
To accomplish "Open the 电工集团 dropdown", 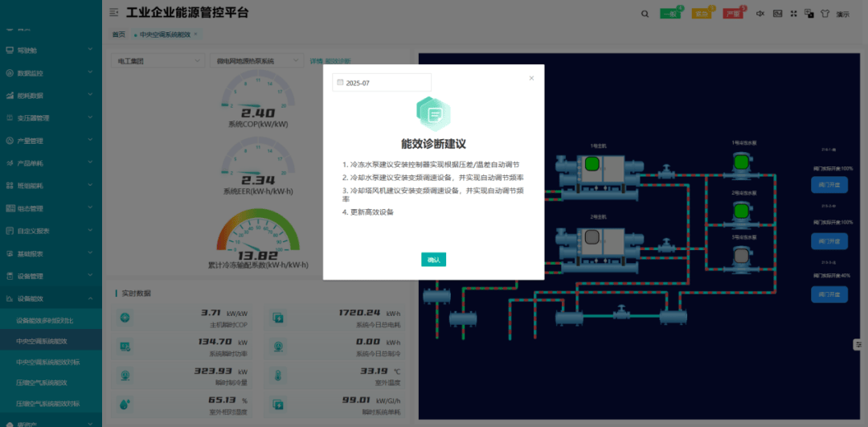I will (158, 61).
